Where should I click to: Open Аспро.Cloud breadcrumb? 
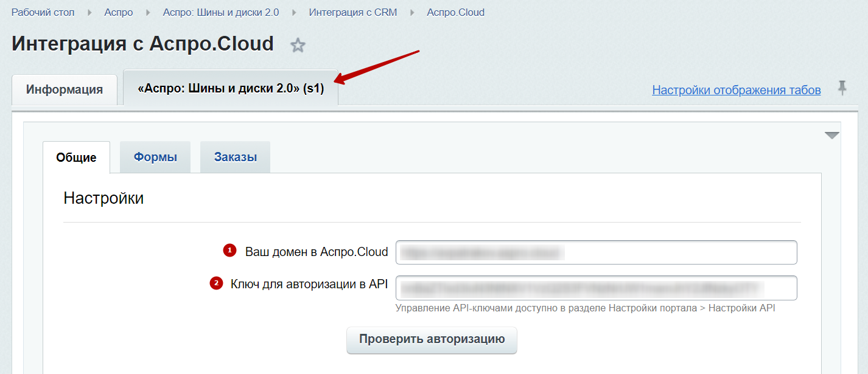[456, 12]
